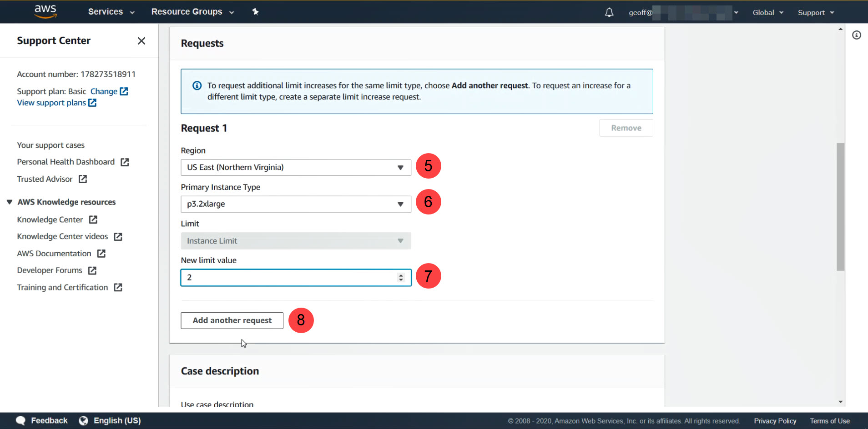The image size is (868, 429).
Task: Click the Account number 178273518911 text
Action: tap(76, 74)
